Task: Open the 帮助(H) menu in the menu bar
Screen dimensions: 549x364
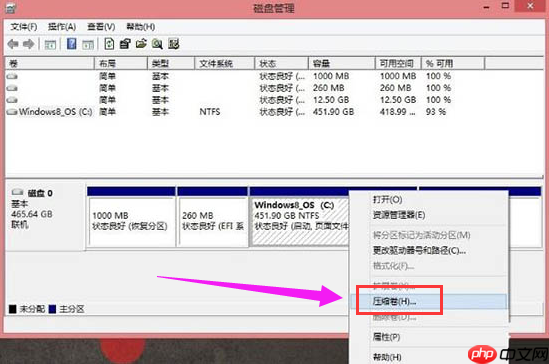Action: pyautogui.click(x=140, y=27)
